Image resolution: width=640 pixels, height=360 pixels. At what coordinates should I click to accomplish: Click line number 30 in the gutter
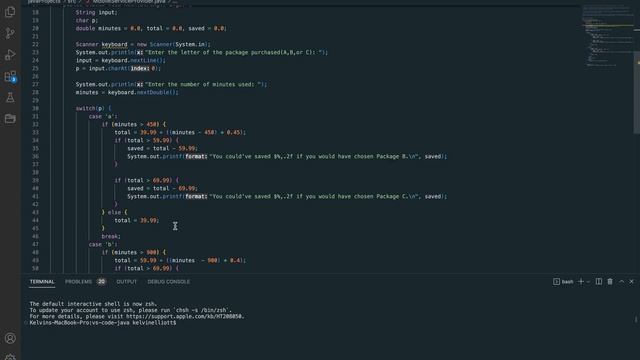pos(36,109)
